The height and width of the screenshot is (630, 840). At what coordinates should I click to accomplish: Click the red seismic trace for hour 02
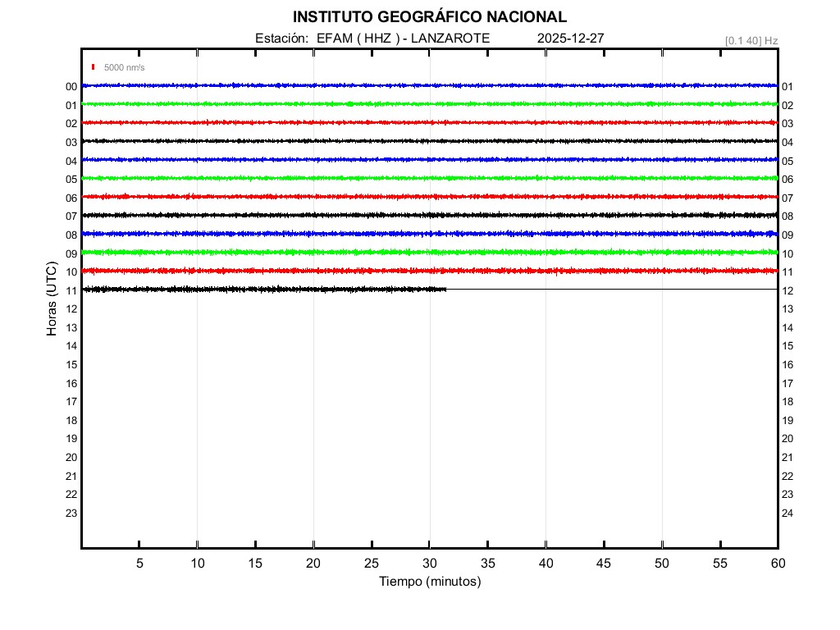[x=410, y=122]
